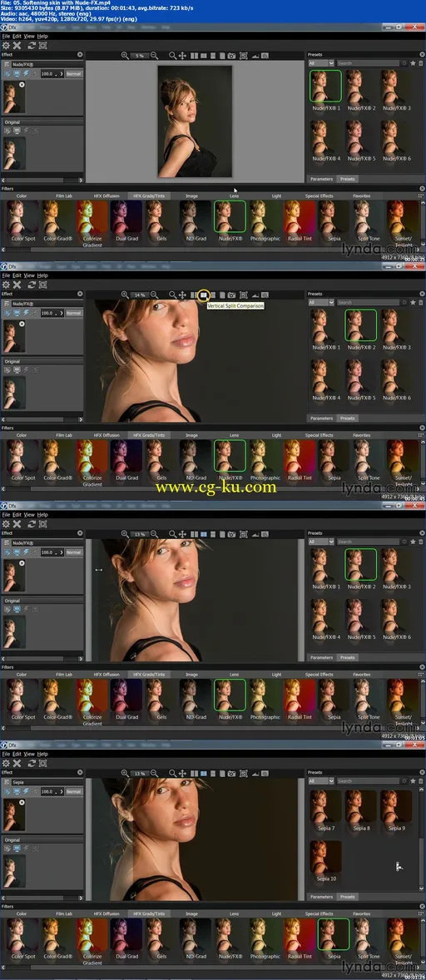
Task: Click the Cancel X toolbar icon in the 14 % zoom frame
Action: (x=17, y=285)
